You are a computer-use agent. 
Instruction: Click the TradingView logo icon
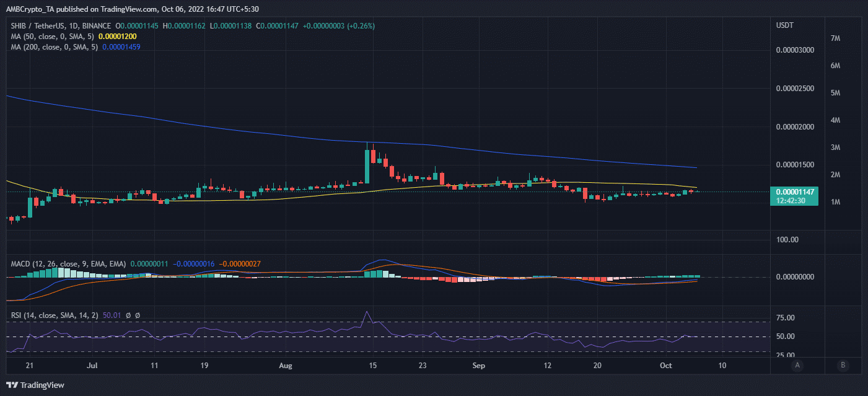pyautogui.click(x=12, y=385)
